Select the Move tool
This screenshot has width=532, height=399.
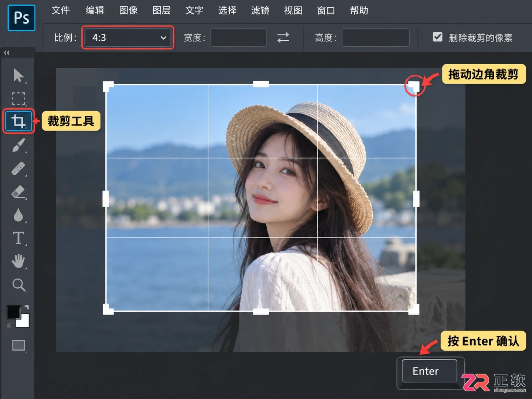[x=18, y=75]
